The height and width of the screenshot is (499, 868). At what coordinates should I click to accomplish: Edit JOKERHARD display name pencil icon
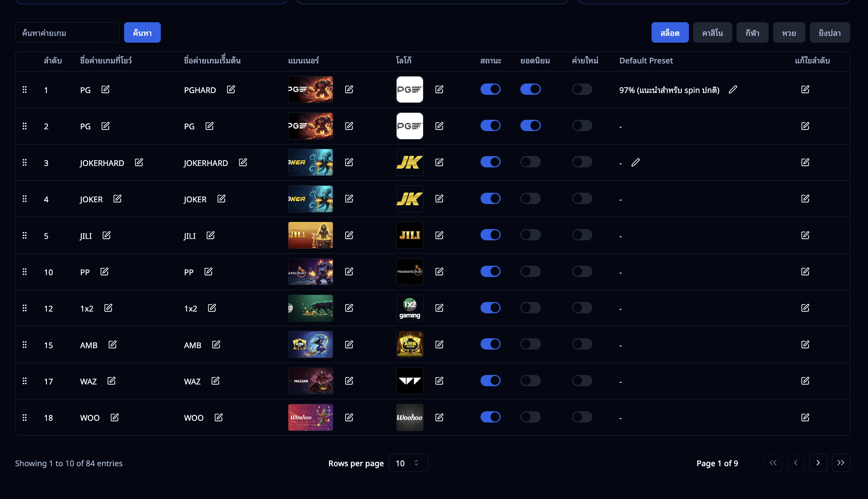coord(139,162)
